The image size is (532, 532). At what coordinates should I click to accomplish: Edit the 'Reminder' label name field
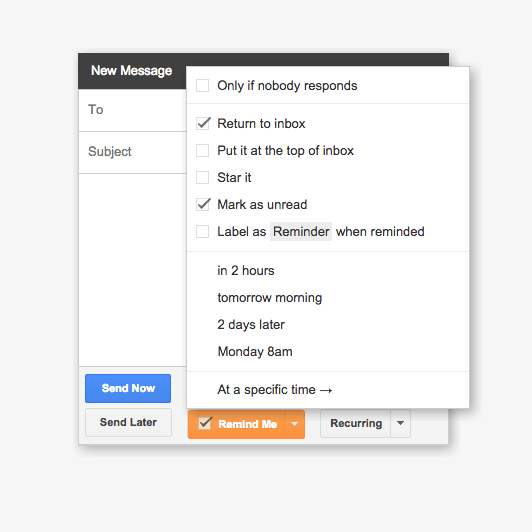[x=301, y=232]
